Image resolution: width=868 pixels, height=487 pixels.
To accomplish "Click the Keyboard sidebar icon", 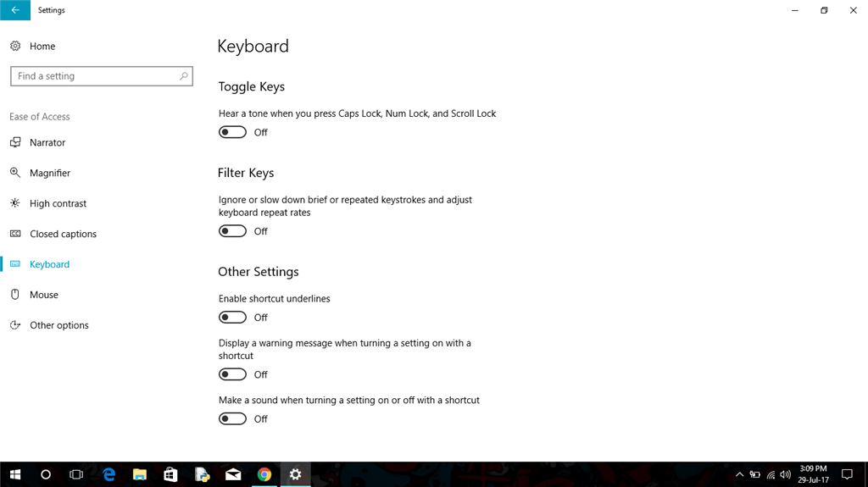I will click(x=15, y=264).
